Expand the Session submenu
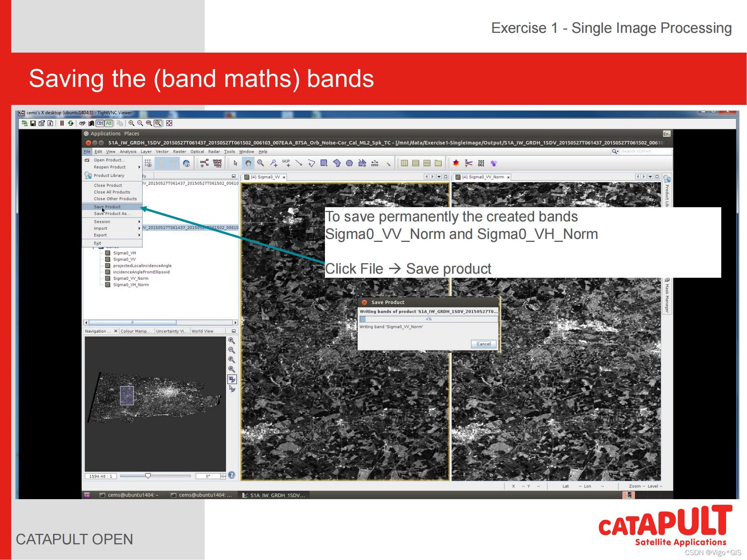This screenshot has width=747, height=560. (112, 221)
